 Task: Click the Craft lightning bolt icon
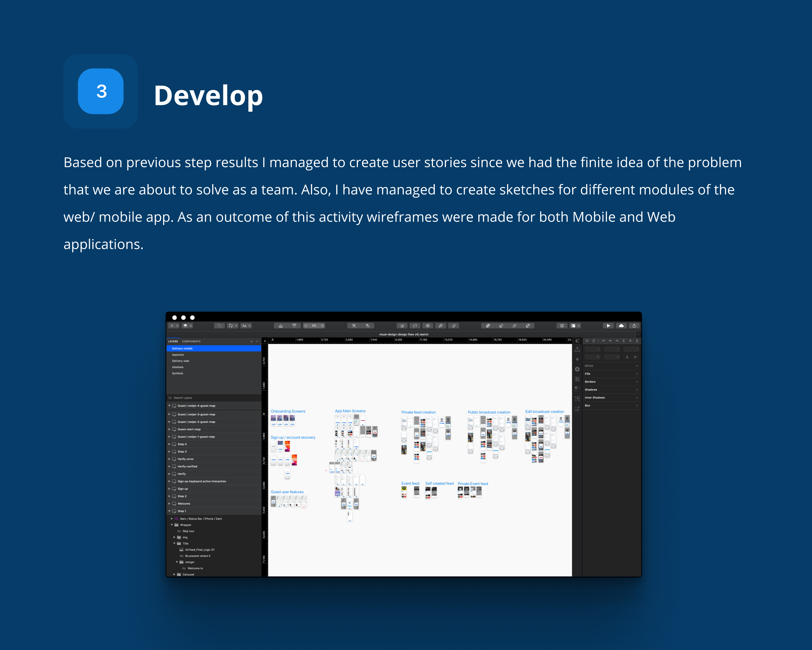[577, 360]
